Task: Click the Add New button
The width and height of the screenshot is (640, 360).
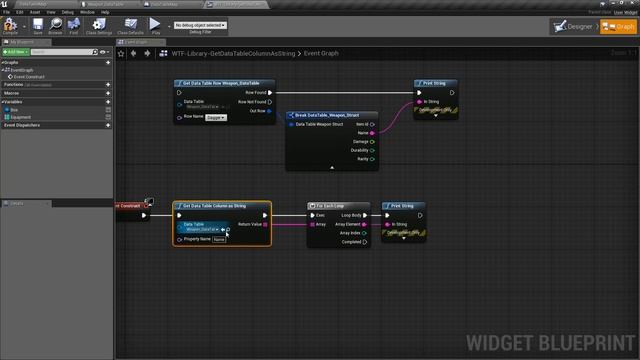Action: pyautogui.click(x=16, y=52)
